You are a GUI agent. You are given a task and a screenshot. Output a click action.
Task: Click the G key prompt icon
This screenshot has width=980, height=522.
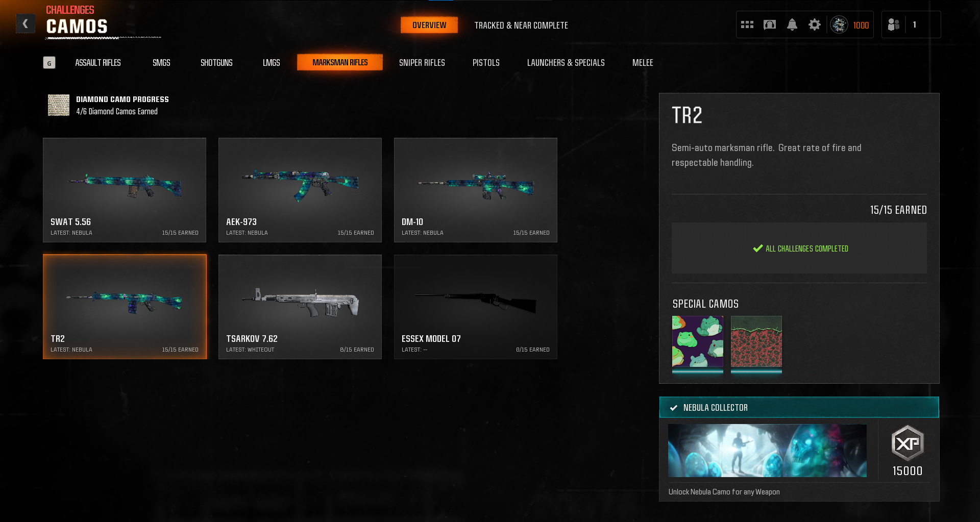tap(49, 63)
